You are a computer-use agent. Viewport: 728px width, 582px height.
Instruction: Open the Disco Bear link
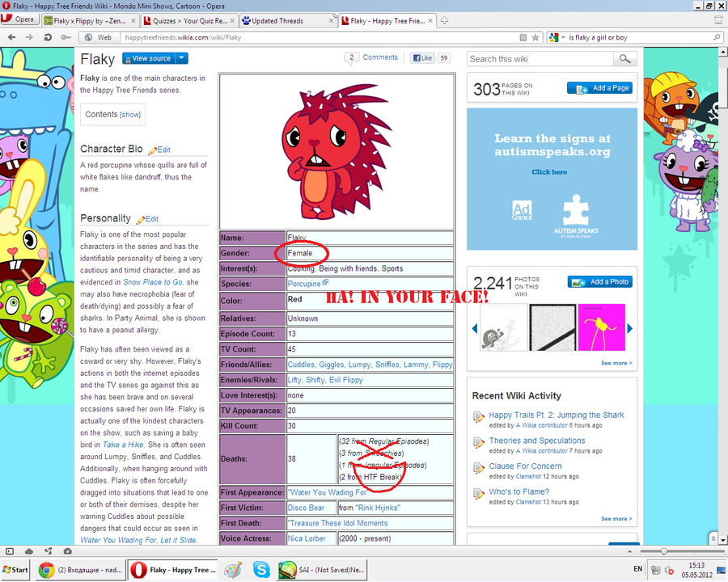pos(306,508)
